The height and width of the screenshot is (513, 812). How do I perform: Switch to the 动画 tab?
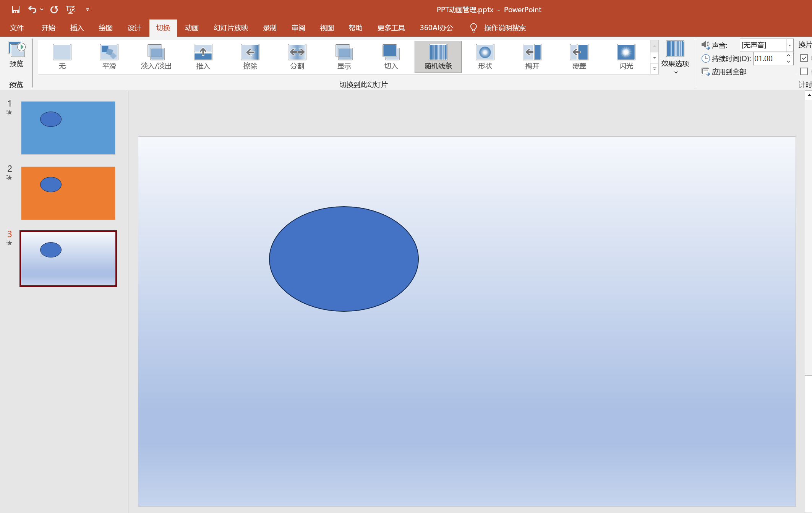(191, 28)
